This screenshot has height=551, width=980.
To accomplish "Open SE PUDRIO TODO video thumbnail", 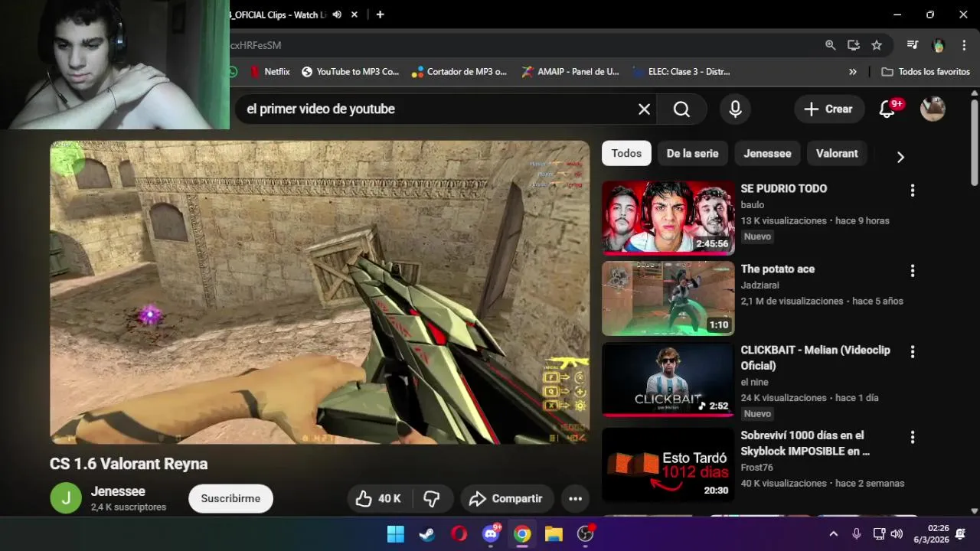I will (668, 218).
